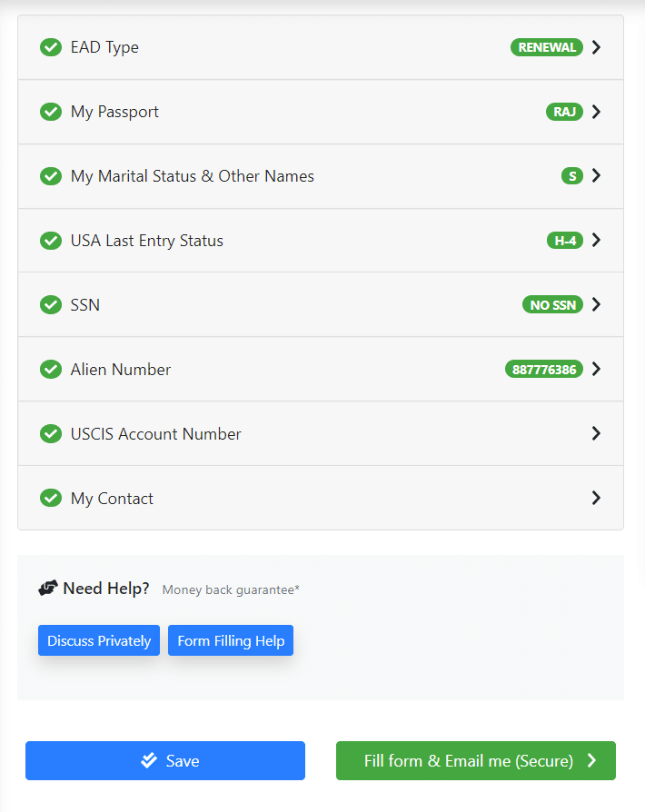Click Fill form & Email me (Secure)
645x812 pixels.
click(x=475, y=760)
